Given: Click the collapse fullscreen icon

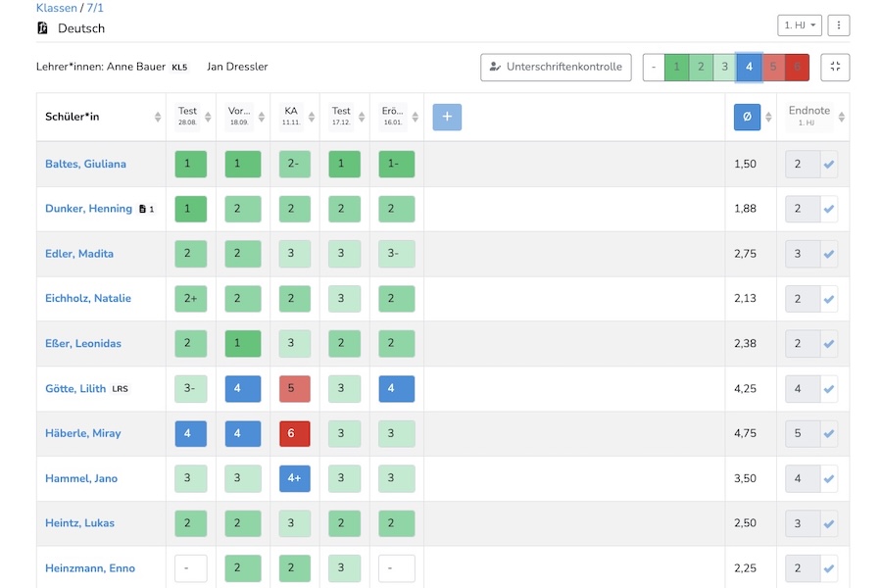Looking at the screenshot, I should [x=835, y=67].
